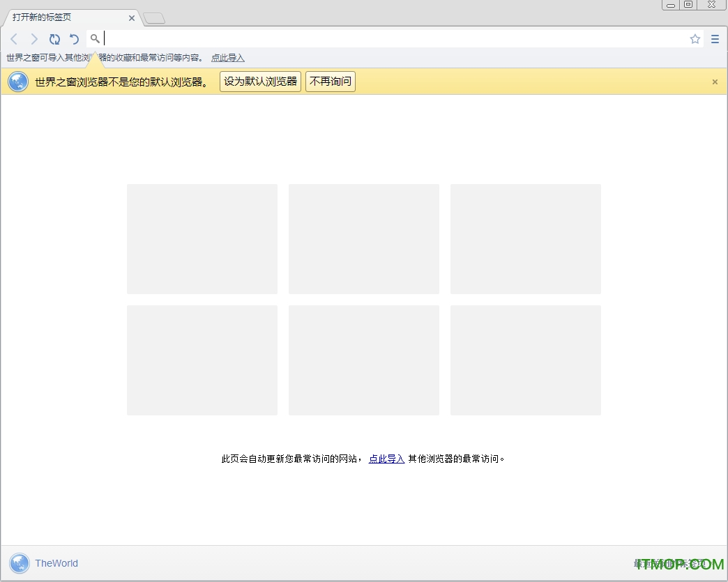Open the first most-visited thumbnail tile

pos(202,239)
